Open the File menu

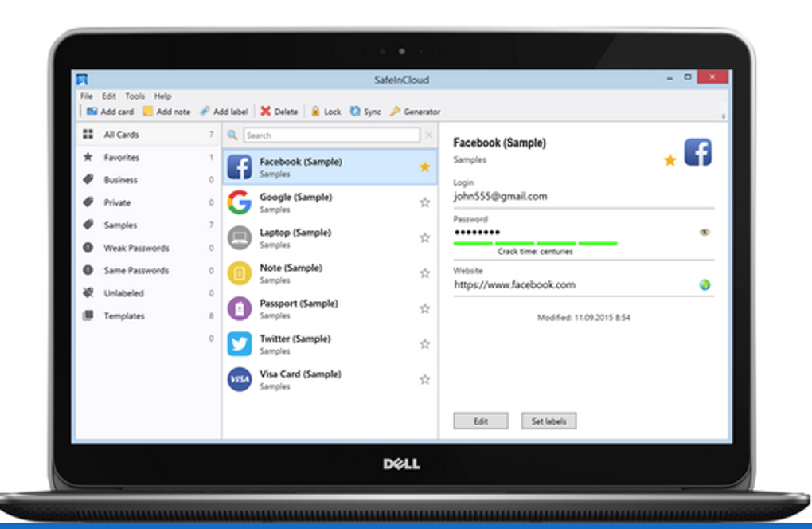86,96
